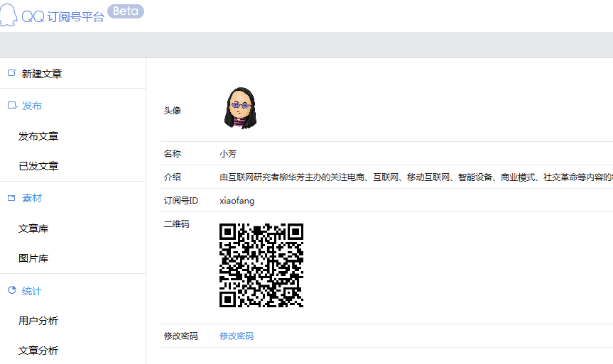Click the 统计 pie chart icon
The width and height of the screenshot is (613, 364).
[x=12, y=289]
